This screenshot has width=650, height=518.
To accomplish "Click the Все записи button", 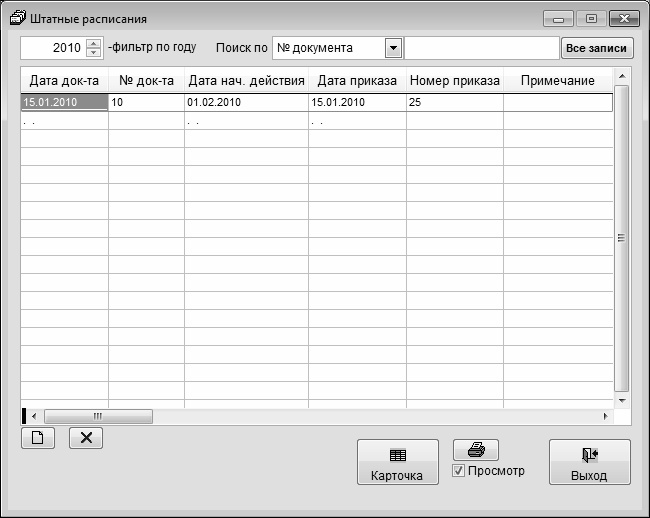I will (596, 48).
